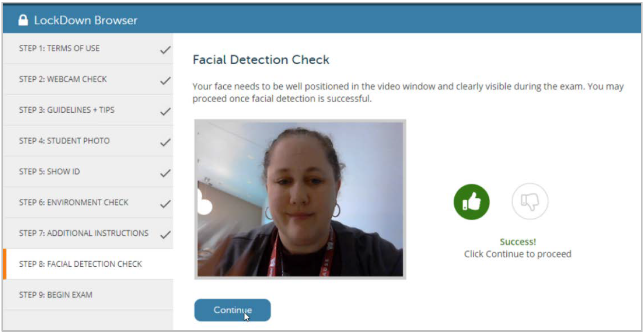This screenshot has height=332, width=644.
Task: Click the Facial Detection Check heading
Action: pos(261,59)
